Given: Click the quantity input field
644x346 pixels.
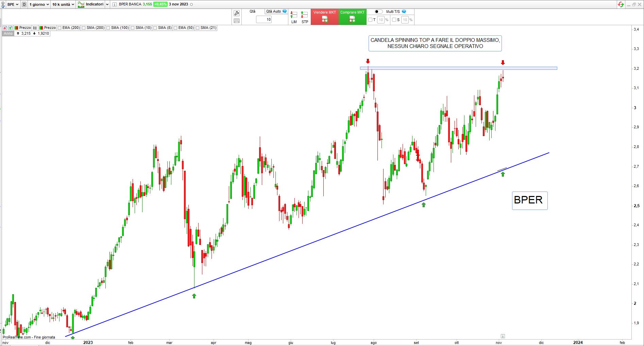Looking at the screenshot, I should click(264, 20).
